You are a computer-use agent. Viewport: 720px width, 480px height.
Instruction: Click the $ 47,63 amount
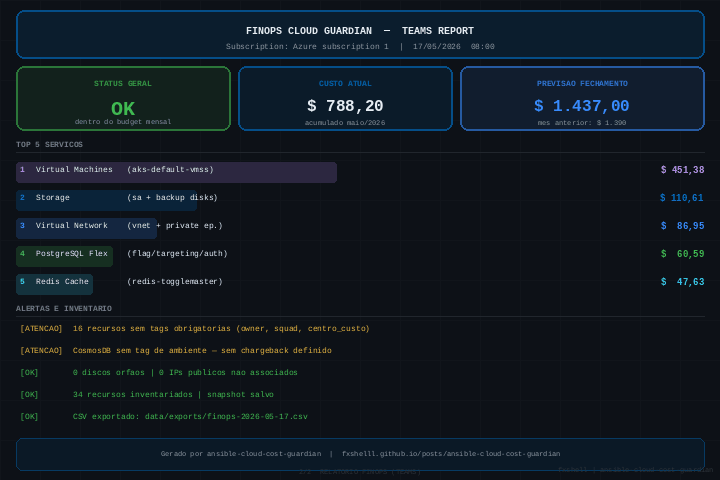tap(682, 282)
